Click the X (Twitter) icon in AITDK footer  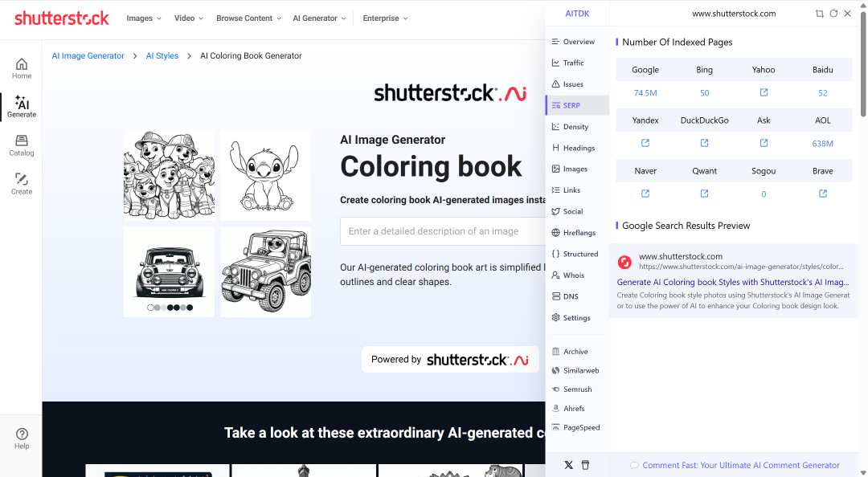click(568, 465)
